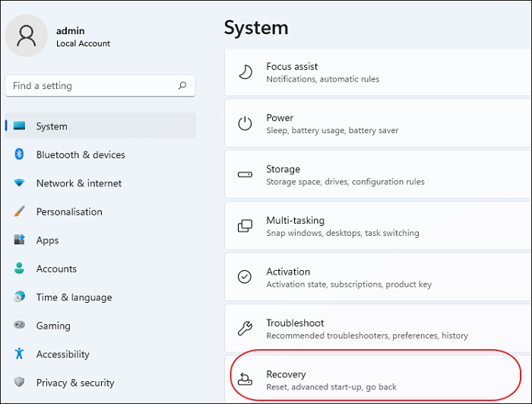
Task: Click the admin profile avatar
Action: point(27,36)
